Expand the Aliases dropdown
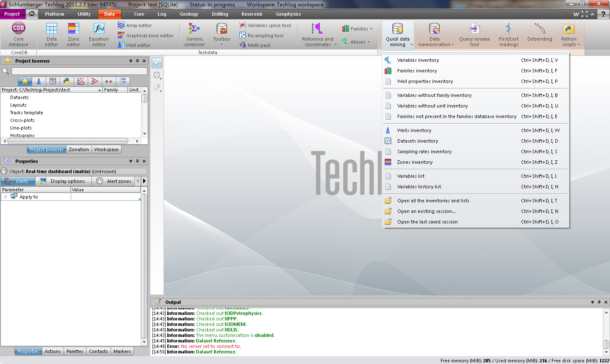The image size is (610, 364). tap(356, 42)
